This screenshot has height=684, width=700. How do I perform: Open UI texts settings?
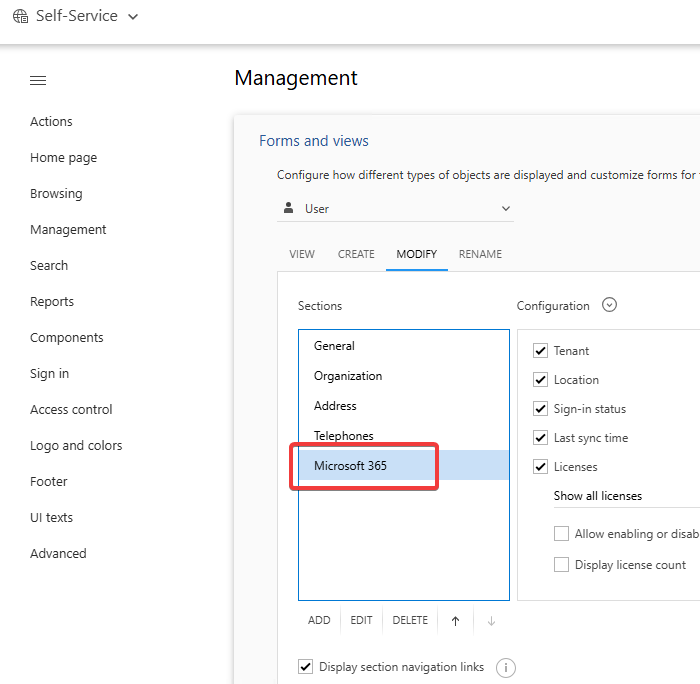(x=51, y=517)
